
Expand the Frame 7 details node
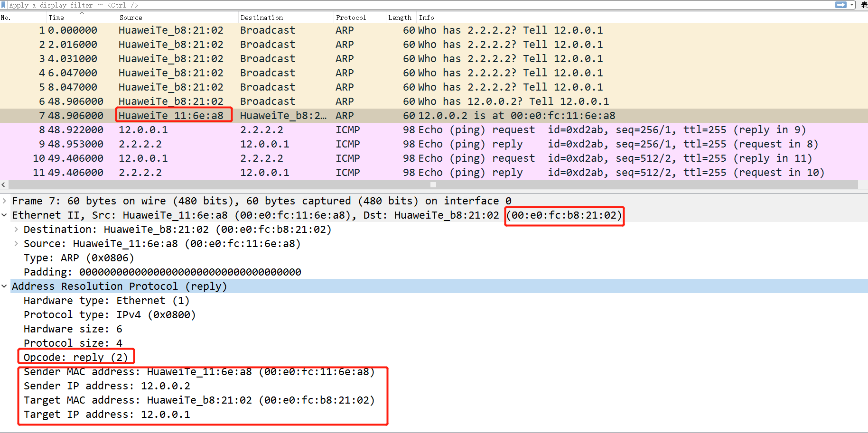[x=4, y=201]
